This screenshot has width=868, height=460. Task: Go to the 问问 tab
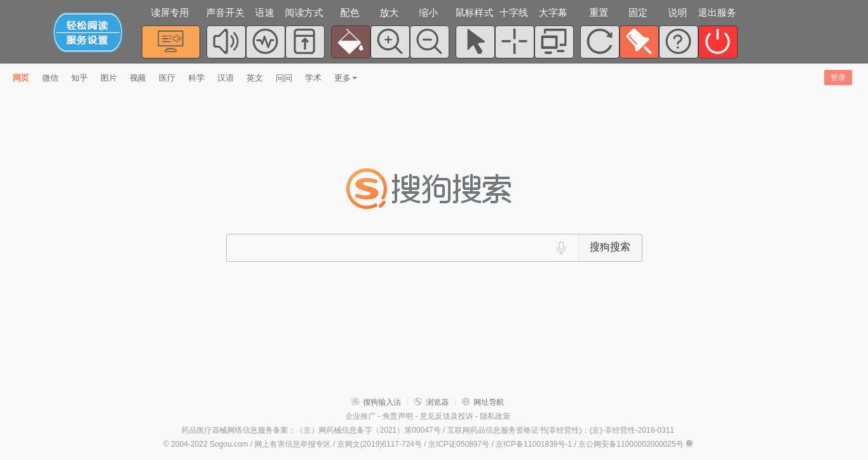pyautogui.click(x=284, y=78)
